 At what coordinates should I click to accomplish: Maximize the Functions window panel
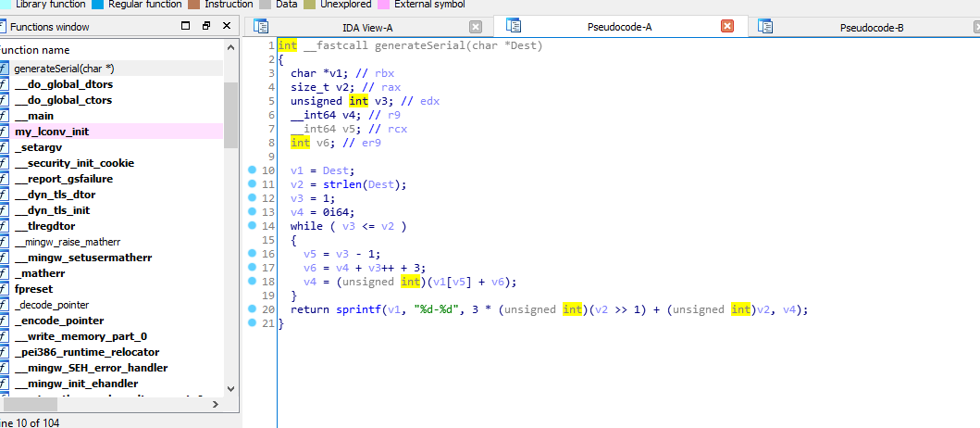pos(185,26)
